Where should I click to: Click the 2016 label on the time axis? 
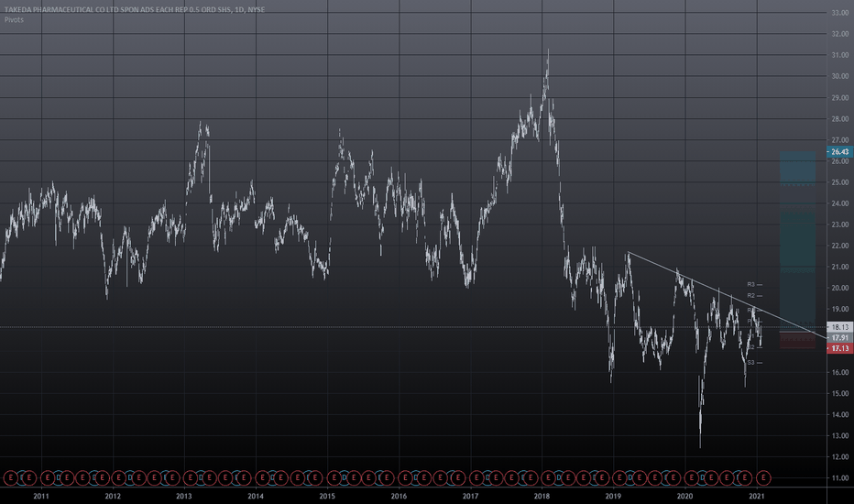[399, 496]
